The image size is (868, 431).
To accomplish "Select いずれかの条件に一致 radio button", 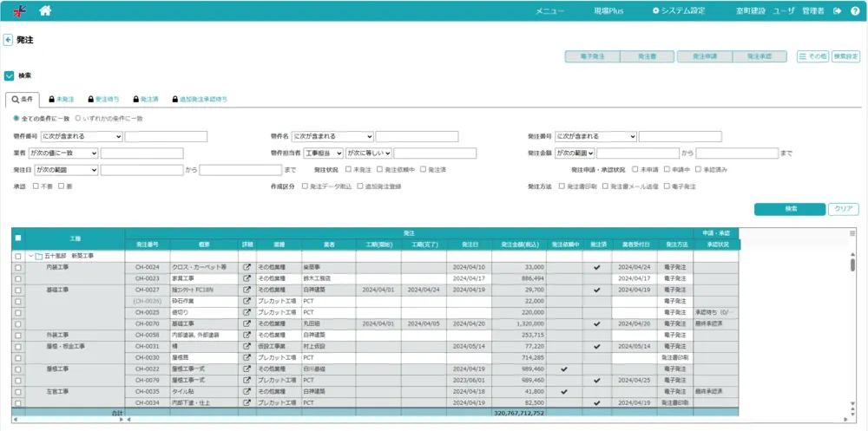I will pyautogui.click(x=78, y=118).
